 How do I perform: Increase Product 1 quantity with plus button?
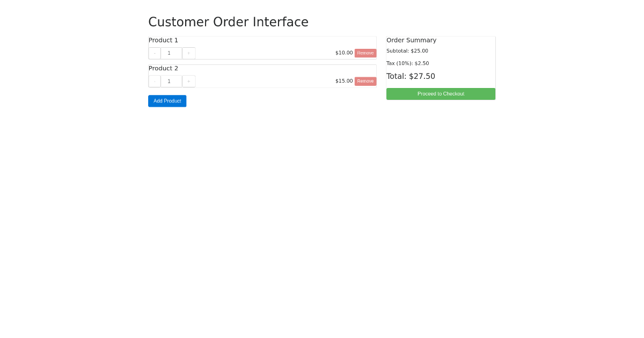tap(188, 53)
